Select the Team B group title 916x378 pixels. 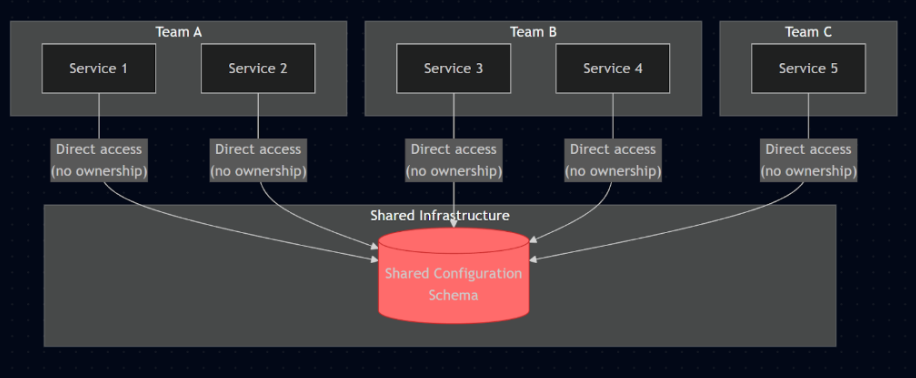point(533,32)
